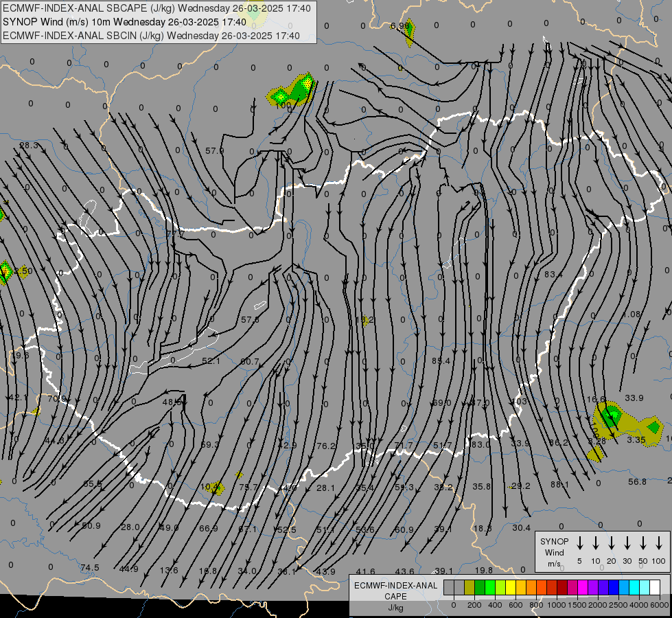Click the 56.8 map value
672x618 pixels.
click(637, 481)
